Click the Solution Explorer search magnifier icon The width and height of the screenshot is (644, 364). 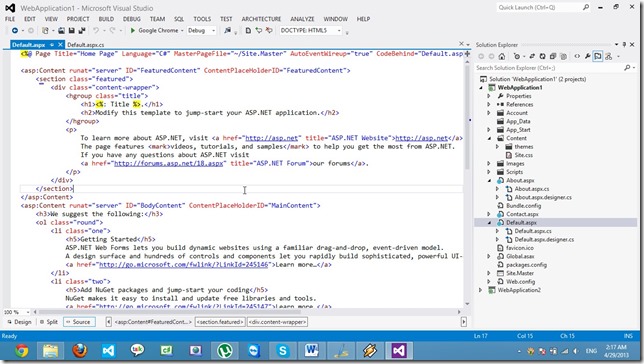(627, 67)
